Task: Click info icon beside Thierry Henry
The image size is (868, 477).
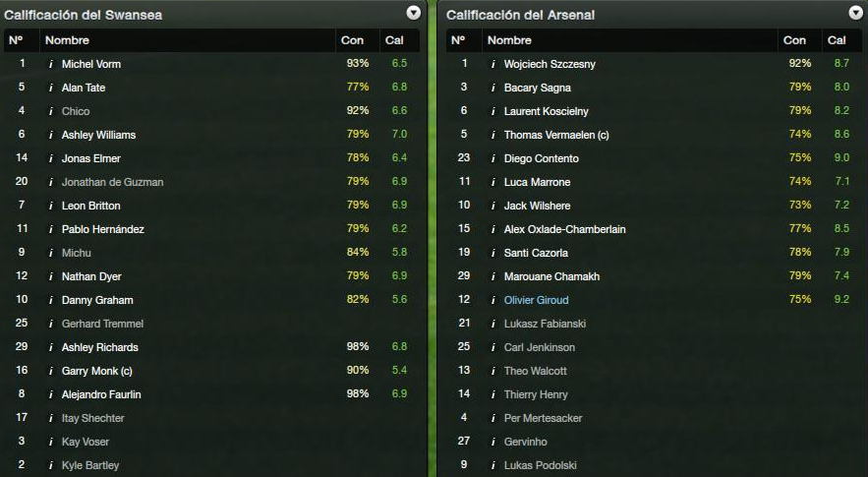Action: [493, 395]
